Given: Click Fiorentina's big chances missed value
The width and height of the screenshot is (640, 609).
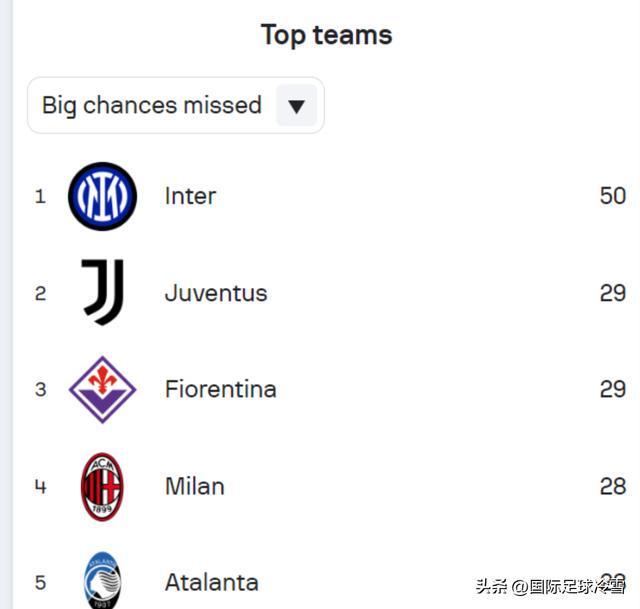Looking at the screenshot, I should (x=612, y=389).
